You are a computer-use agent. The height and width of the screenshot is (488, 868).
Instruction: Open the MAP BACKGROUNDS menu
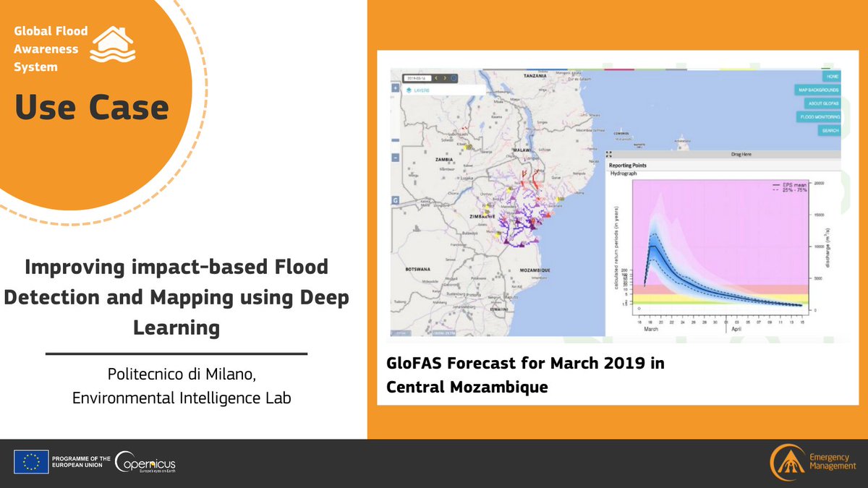pyautogui.click(x=818, y=90)
